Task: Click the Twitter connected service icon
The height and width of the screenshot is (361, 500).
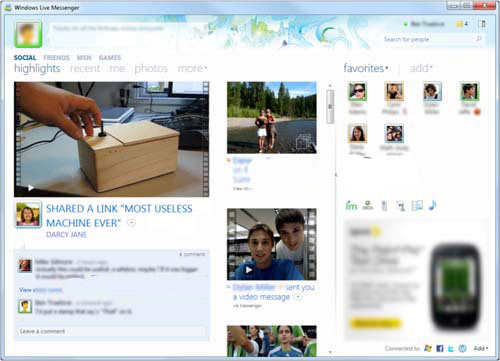Action: coord(451,348)
